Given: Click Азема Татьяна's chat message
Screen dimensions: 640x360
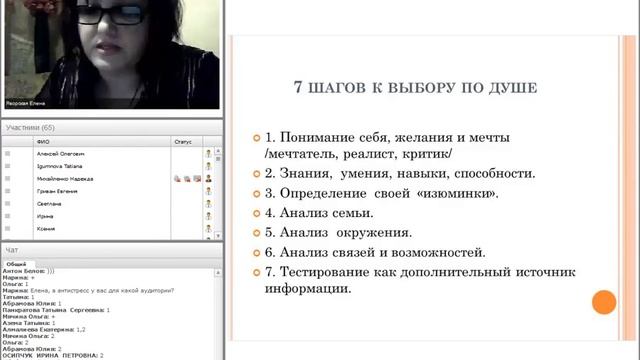Looking at the screenshot, I should pos(29,323).
